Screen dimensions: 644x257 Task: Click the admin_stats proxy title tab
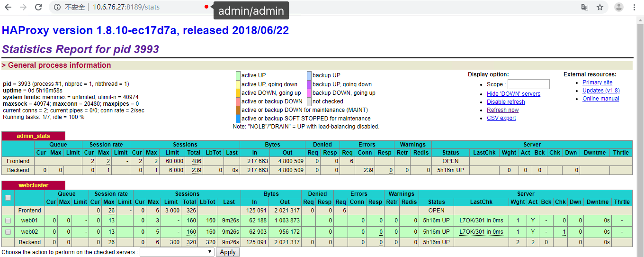tap(33, 136)
